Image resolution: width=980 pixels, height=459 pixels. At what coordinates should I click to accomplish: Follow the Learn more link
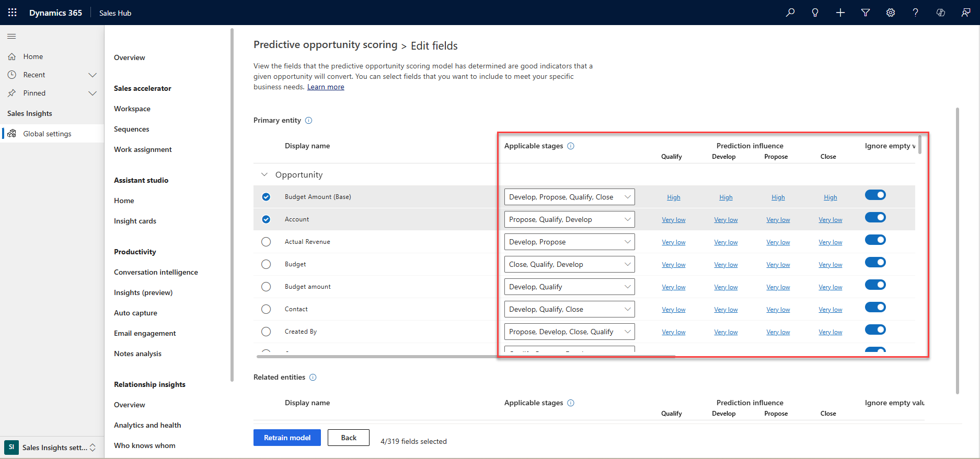(325, 87)
